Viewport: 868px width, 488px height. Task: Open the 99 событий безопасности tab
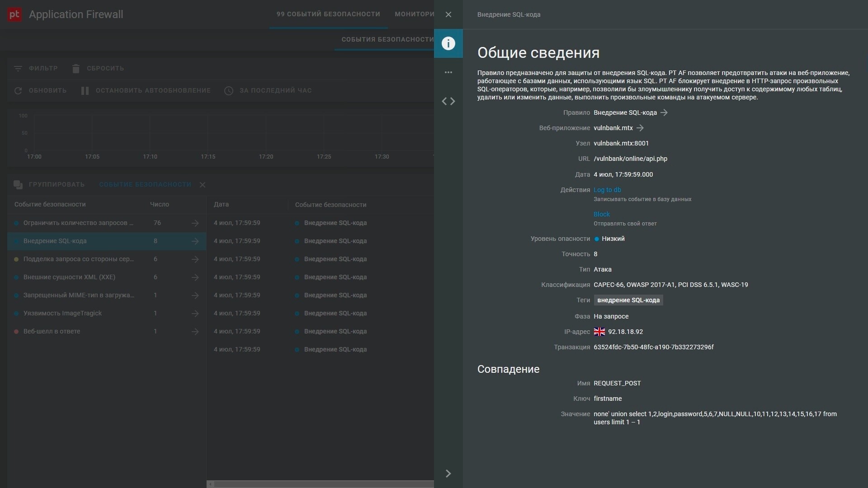[x=328, y=14]
